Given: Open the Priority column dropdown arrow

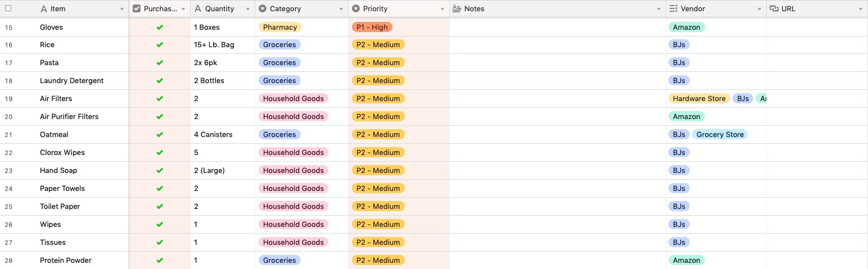Looking at the screenshot, I should [442, 10].
